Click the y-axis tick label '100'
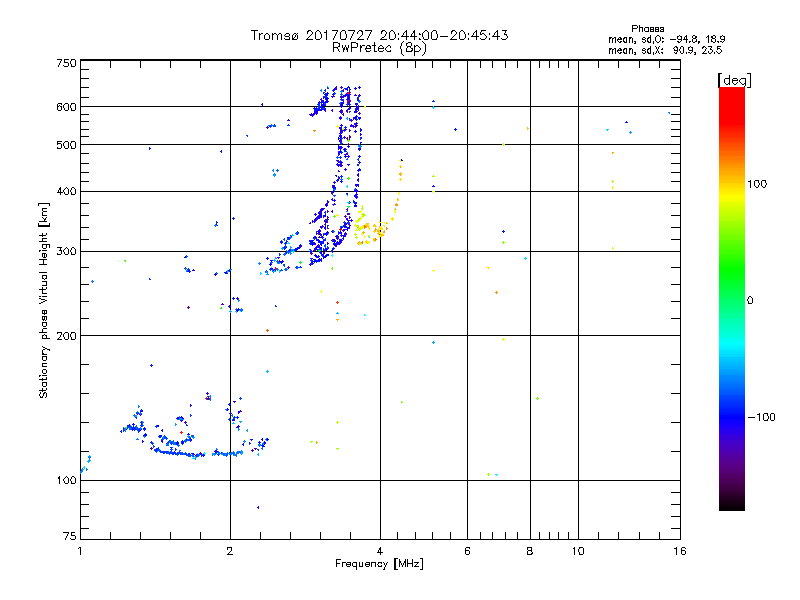The image size is (800, 600). coord(66,480)
